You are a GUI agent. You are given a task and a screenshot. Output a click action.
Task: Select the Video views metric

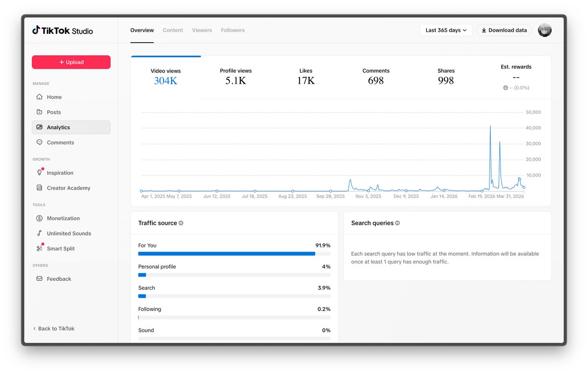[166, 77]
